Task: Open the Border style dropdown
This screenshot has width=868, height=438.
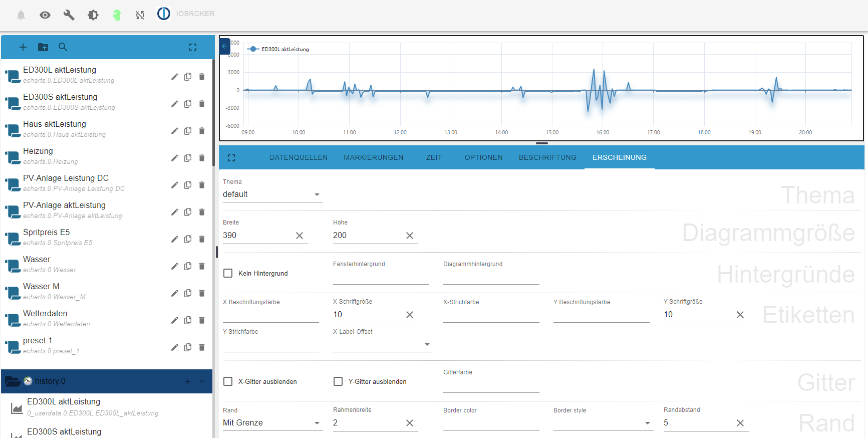Action: [x=603, y=422]
